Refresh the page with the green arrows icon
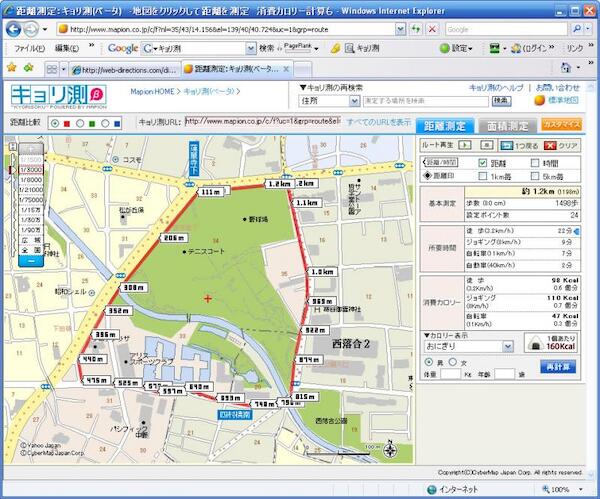This screenshot has width=600, height=499. click(x=416, y=29)
